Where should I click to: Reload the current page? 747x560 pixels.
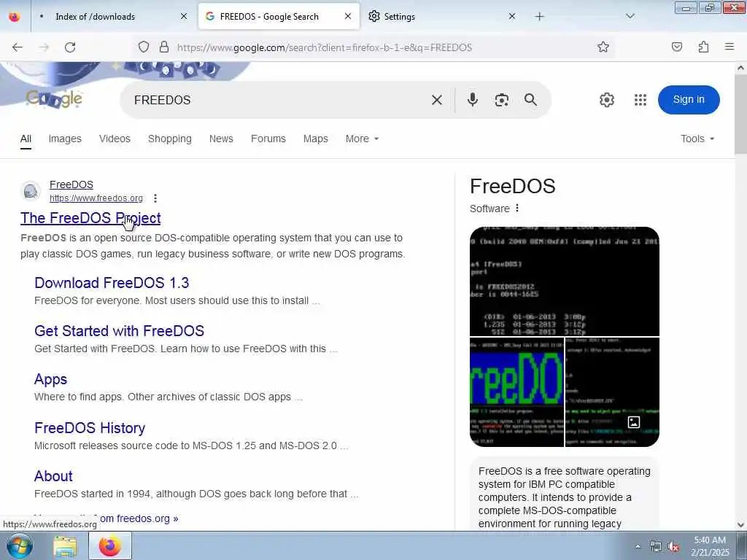tap(70, 47)
